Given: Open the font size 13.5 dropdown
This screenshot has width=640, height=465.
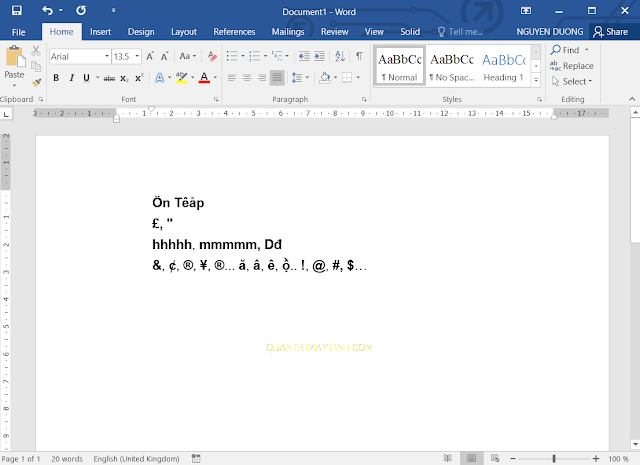Looking at the screenshot, I should tap(138, 56).
